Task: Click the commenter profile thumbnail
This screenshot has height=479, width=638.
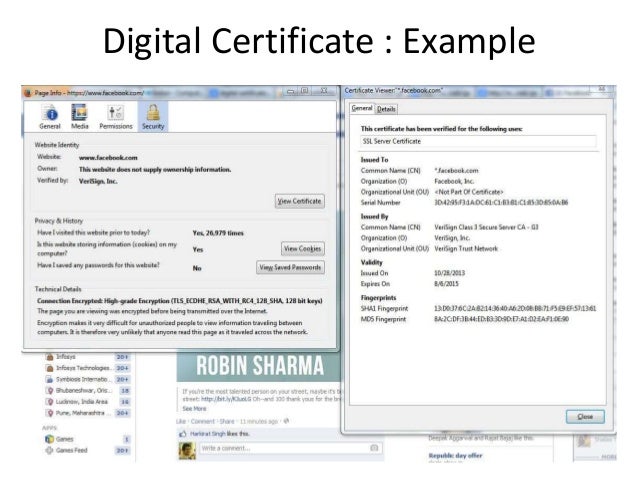Action: click(x=187, y=451)
